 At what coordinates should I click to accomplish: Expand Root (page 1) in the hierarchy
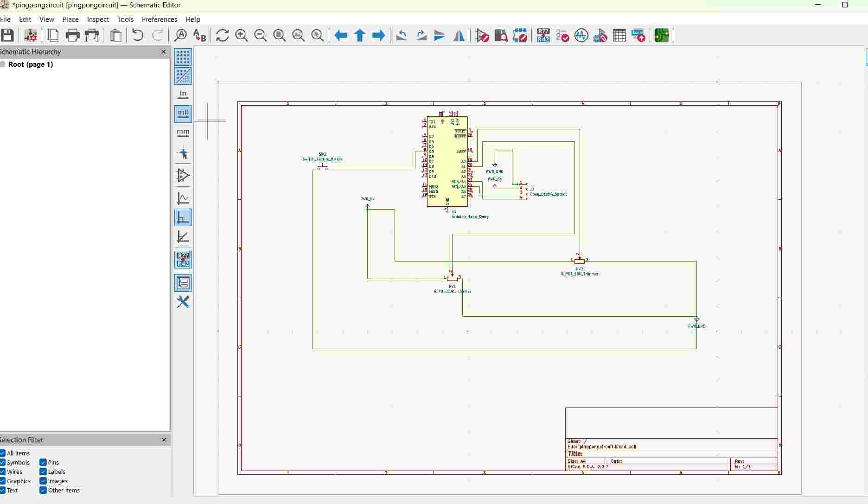[x=3, y=64]
